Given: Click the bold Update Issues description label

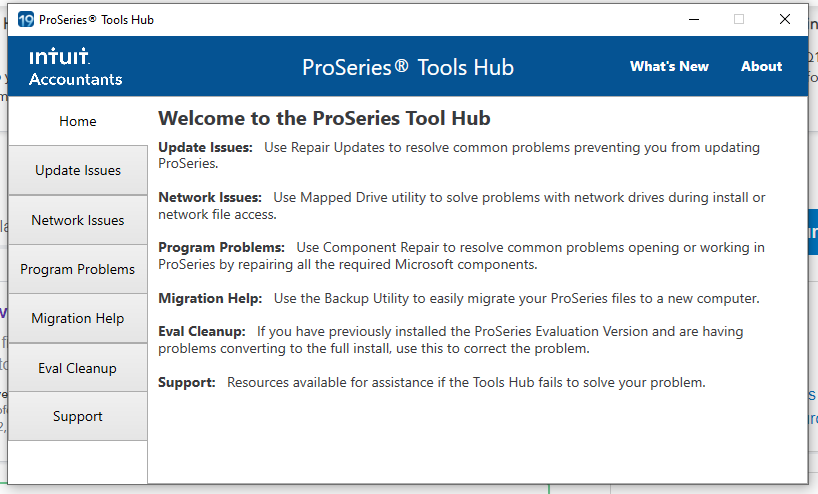Looking at the screenshot, I should coord(205,148).
